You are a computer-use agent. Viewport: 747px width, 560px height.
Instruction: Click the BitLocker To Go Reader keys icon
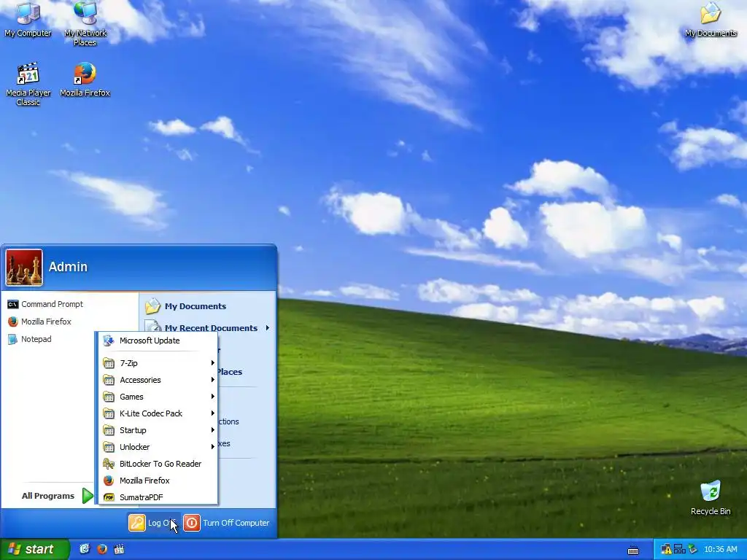point(109,464)
